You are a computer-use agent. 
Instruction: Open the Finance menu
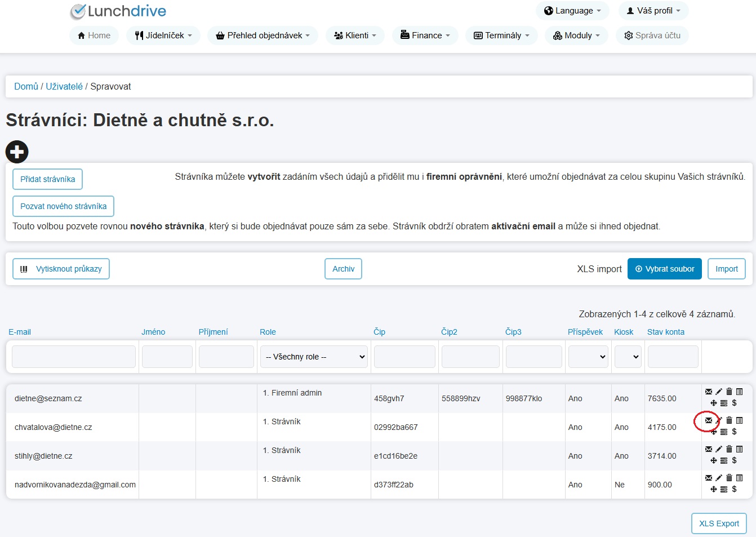[425, 35]
